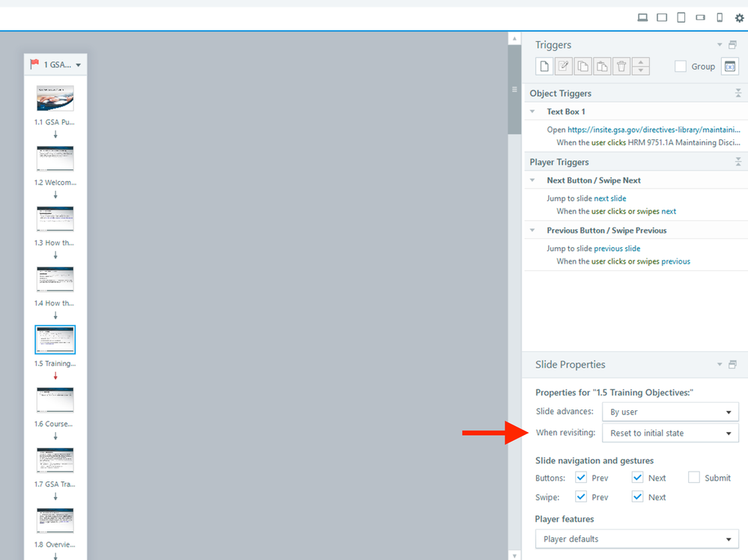The image size is (748, 560).
Task: Open the When revisiting dropdown
Action: (670, 433)
